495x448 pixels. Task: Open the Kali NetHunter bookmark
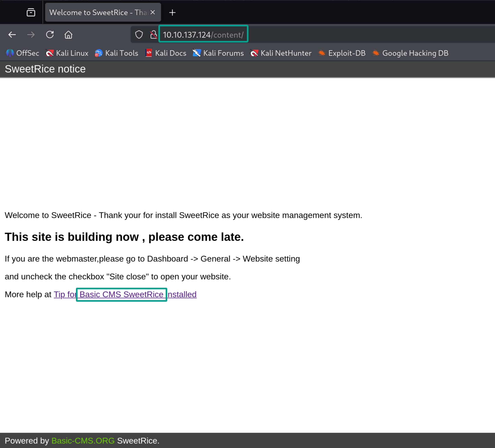281,53
